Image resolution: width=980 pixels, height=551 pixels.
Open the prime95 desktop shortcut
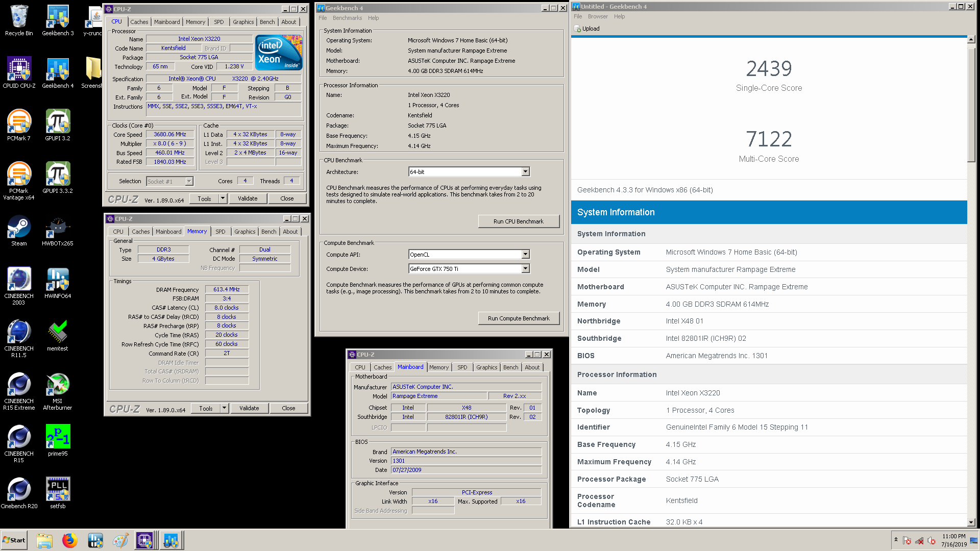click(58, 441)
